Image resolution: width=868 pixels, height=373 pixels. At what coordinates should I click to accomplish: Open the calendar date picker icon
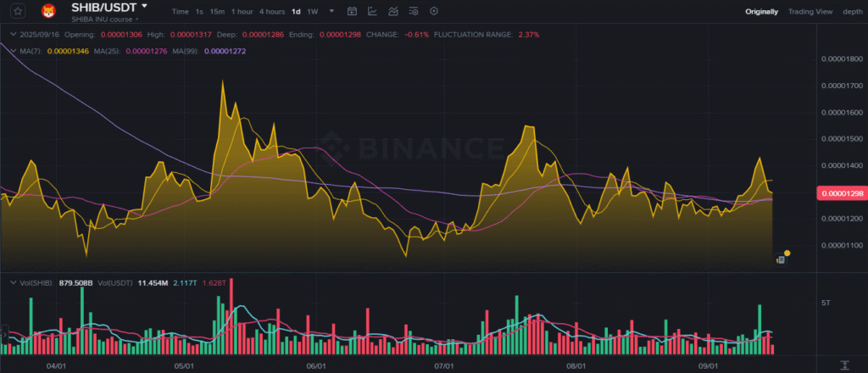352,11
